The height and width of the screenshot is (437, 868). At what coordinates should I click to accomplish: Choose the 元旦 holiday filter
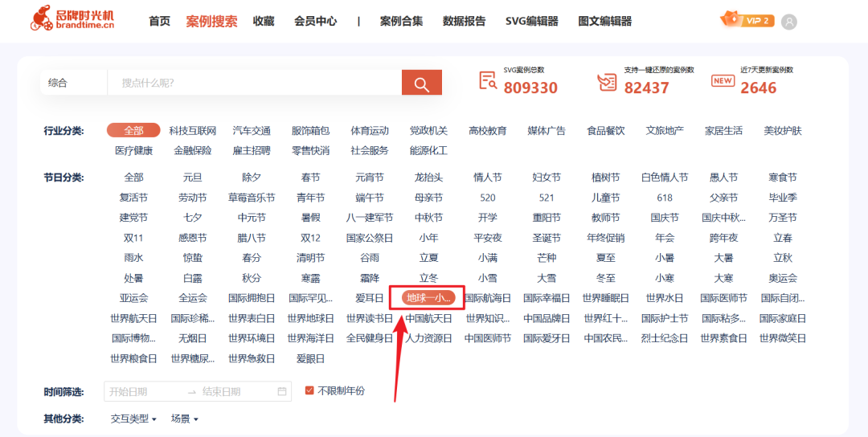(193, 178)
